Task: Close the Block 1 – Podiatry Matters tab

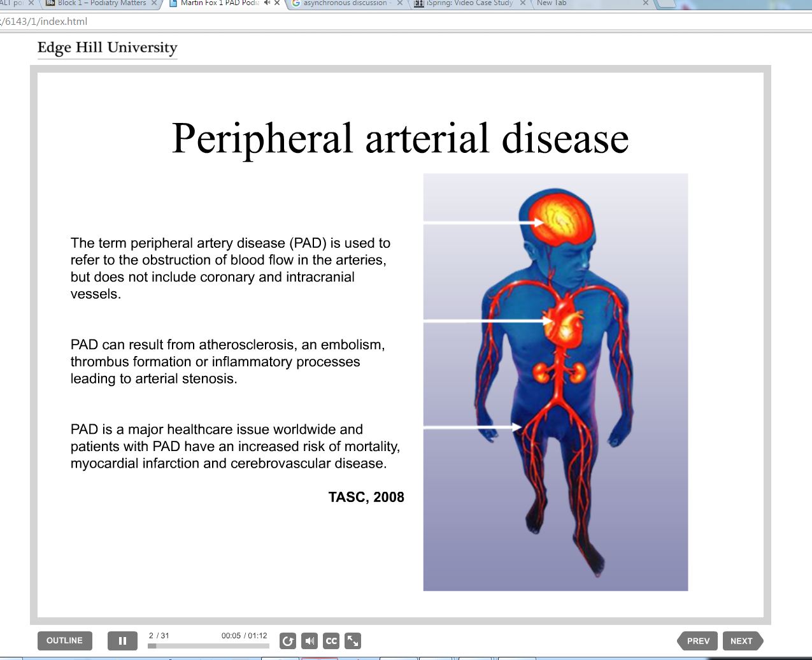Action: pyautogui.click(x=154, y=3)
